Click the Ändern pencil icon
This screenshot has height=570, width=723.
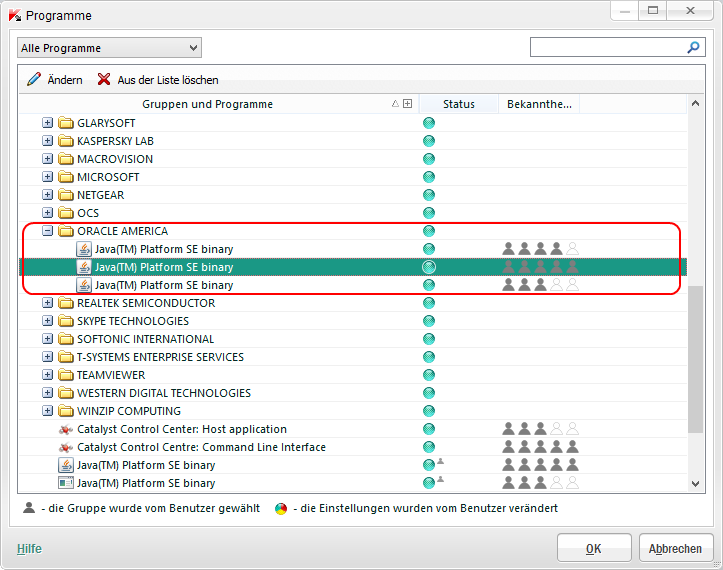point(34,79)
